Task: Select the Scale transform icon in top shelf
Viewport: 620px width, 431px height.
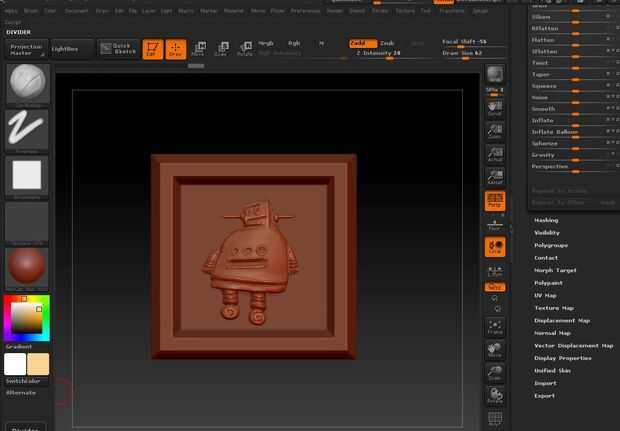Action: click(x=221, y=49)
